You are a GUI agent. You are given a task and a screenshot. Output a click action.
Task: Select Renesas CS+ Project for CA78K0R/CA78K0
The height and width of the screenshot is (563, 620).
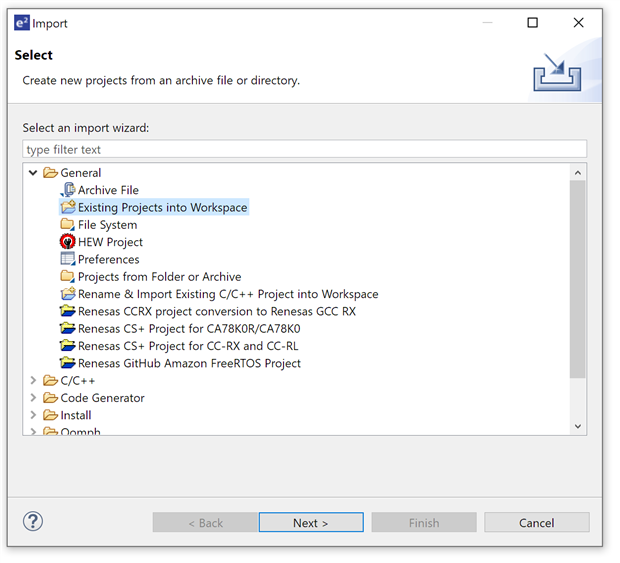[189, 329]
